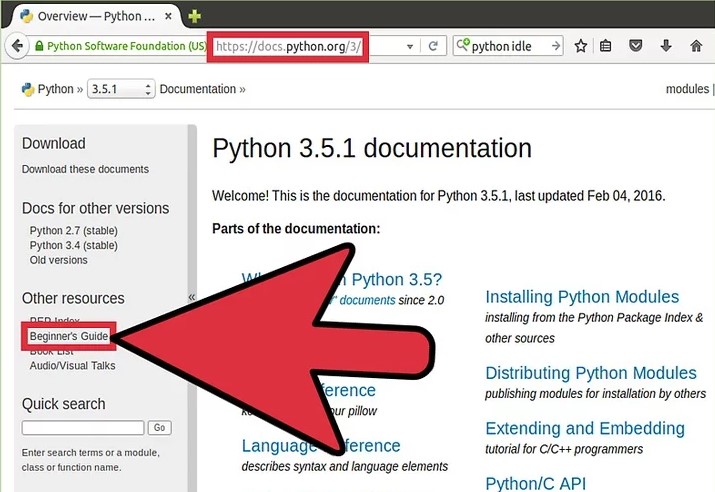The image size is (715, 492).
Task: Open Distributing Python Modules link
Action: pos(591,373)
